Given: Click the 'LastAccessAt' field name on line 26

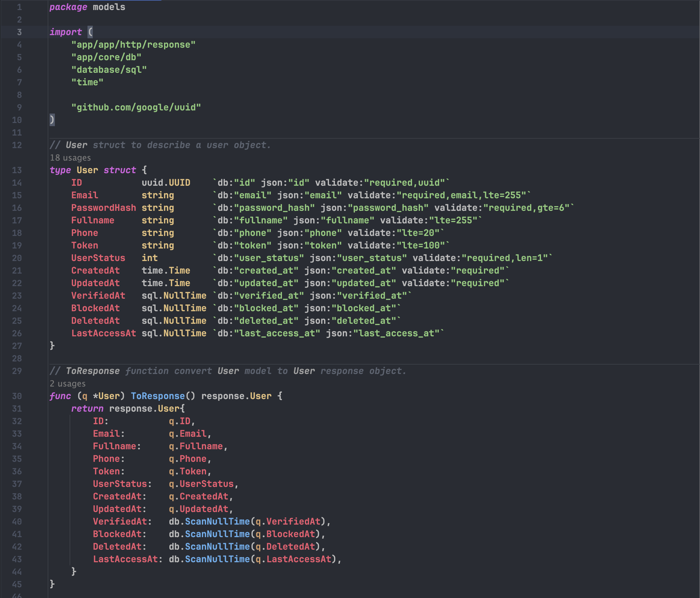Looking at the screenshot, I should click(104, 333).
